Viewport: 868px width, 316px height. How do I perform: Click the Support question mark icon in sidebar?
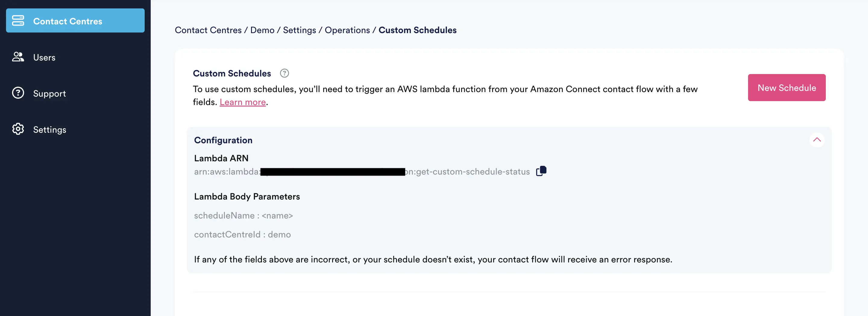point(18,93)
